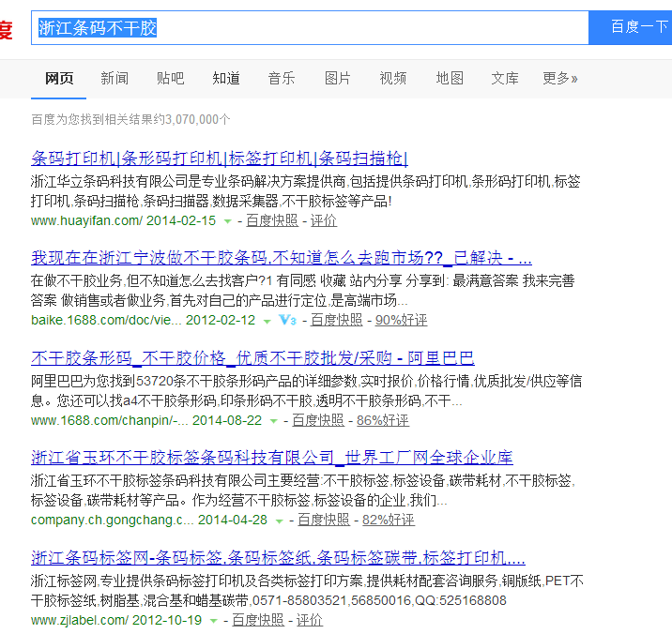
Task: Expand dropdown arrow next to www.1688.com/chanpin date
Action: coord(273,421)
